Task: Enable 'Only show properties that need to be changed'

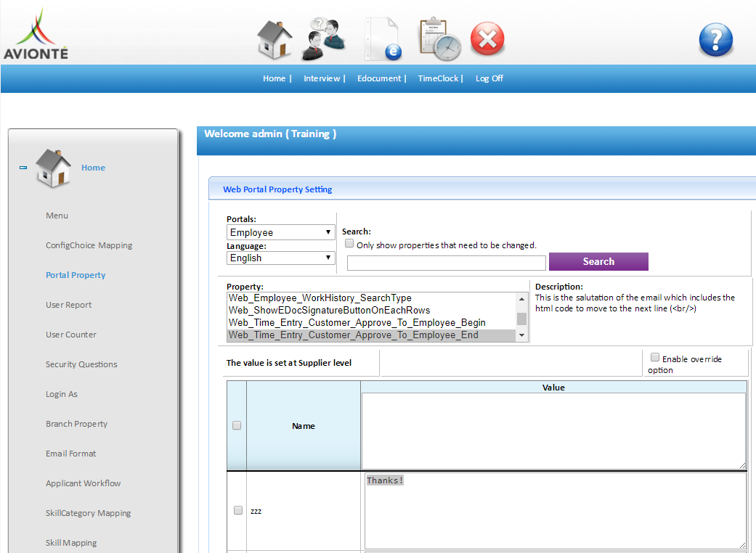Action: 349,244
